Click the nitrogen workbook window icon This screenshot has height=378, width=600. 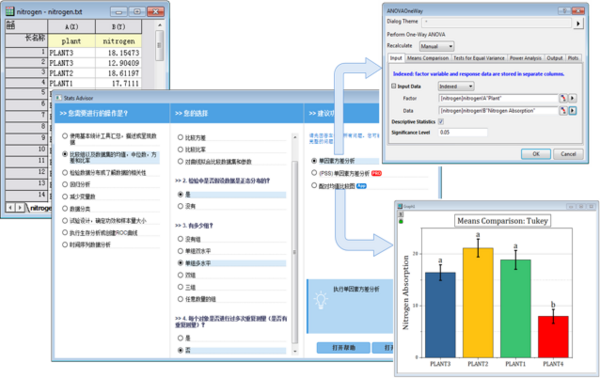tap(10, 11)
